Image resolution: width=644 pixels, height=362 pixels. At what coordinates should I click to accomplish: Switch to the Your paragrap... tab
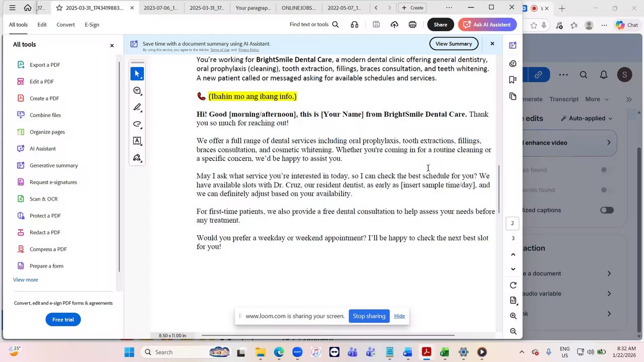tap(253, 8)
